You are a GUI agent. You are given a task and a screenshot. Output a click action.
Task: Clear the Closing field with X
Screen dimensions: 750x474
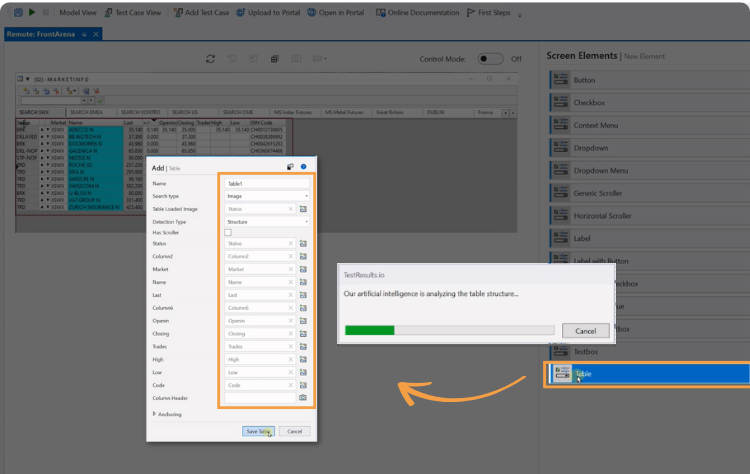coord(290,334)
